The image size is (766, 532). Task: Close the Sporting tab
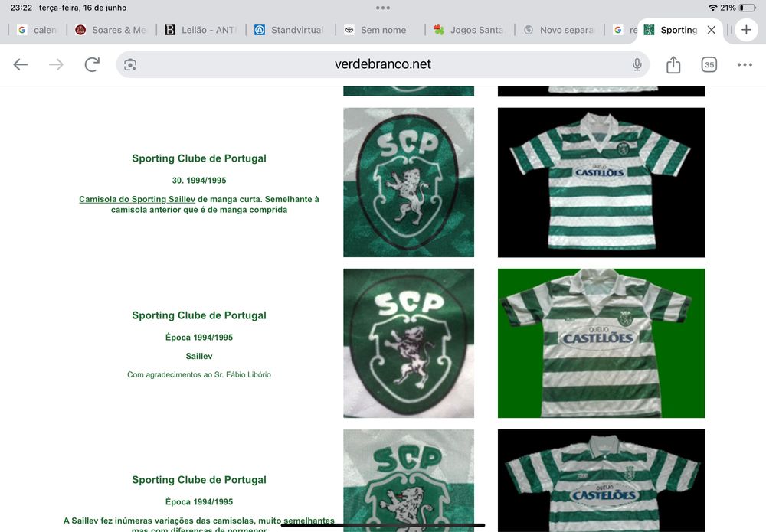[x=712, y=30]
